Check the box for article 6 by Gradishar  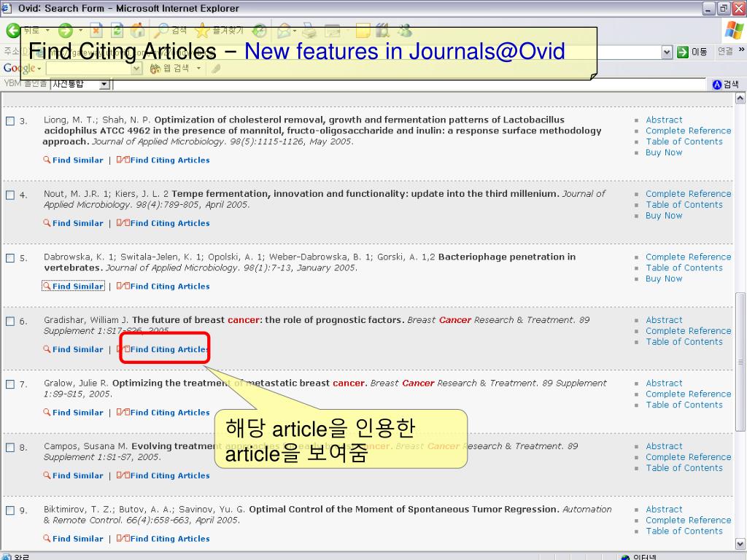pos(10,321)
